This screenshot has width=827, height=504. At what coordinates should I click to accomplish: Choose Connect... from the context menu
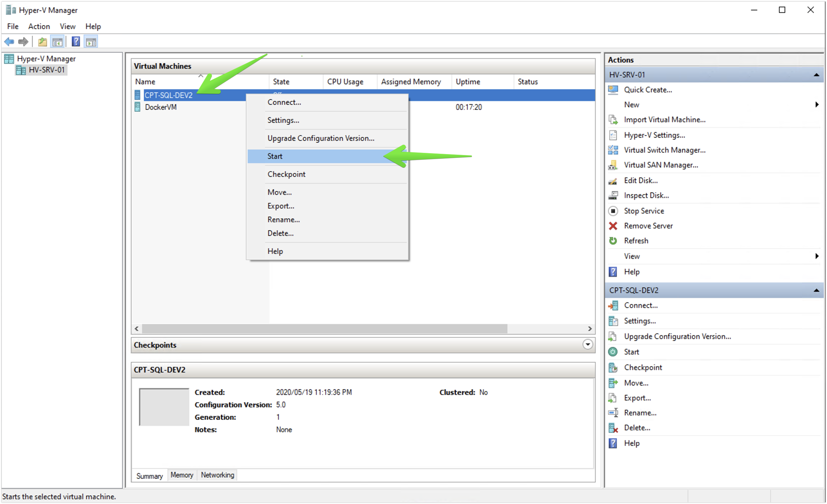[x=327, y=102]
